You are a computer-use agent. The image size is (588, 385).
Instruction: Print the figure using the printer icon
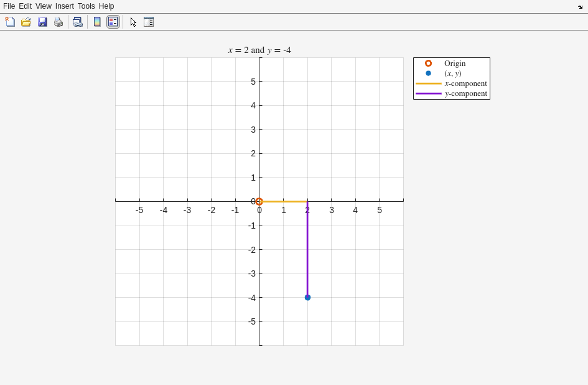[x=58, y=22]
